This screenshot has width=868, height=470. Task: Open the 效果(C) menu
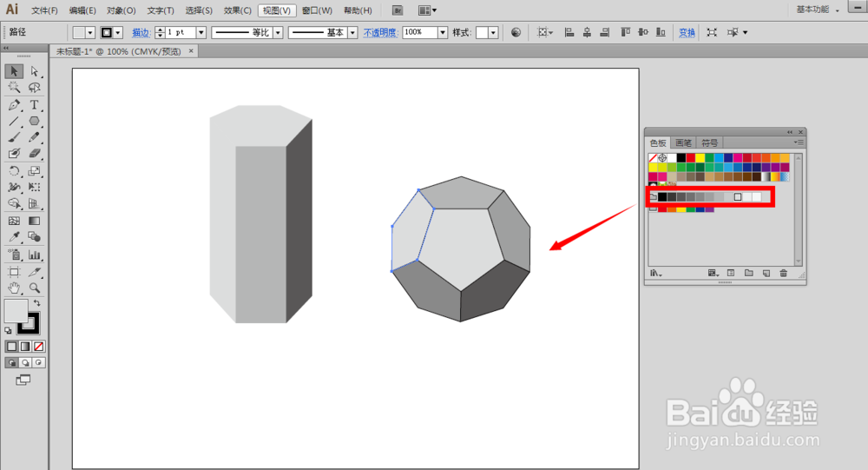(238, 10)
